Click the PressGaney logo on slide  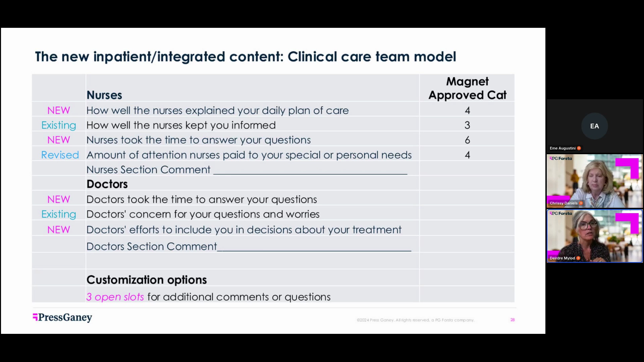coord(62,317)
